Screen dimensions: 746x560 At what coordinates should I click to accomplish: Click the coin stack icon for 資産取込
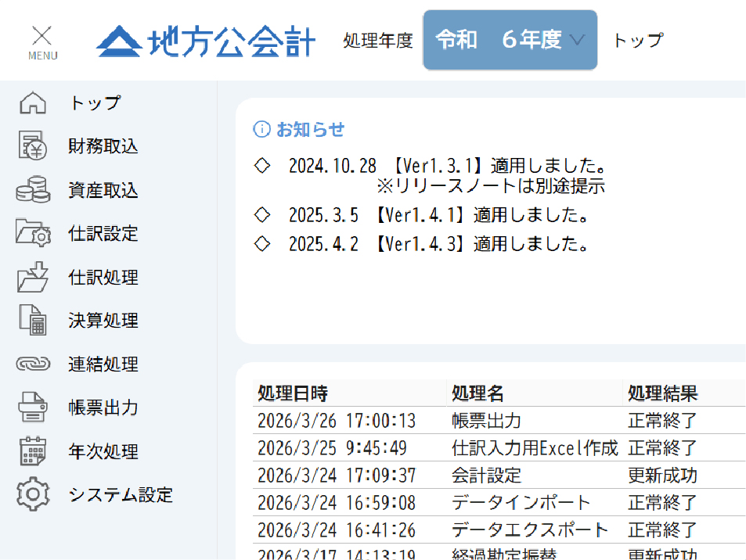33,189
